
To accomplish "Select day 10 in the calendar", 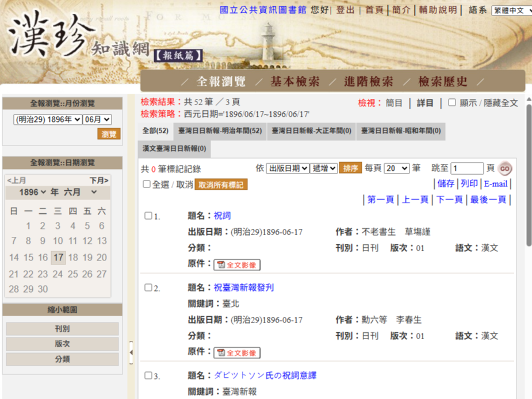I will tap(58, 241).
